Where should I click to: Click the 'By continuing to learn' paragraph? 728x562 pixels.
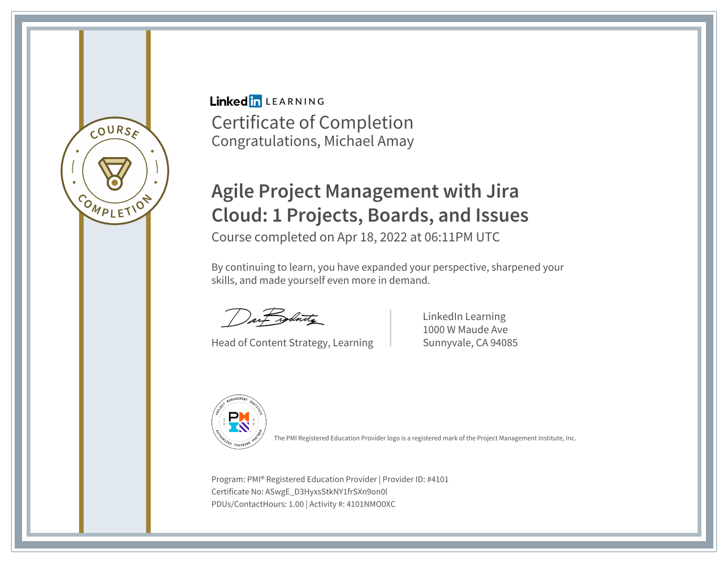387,274
